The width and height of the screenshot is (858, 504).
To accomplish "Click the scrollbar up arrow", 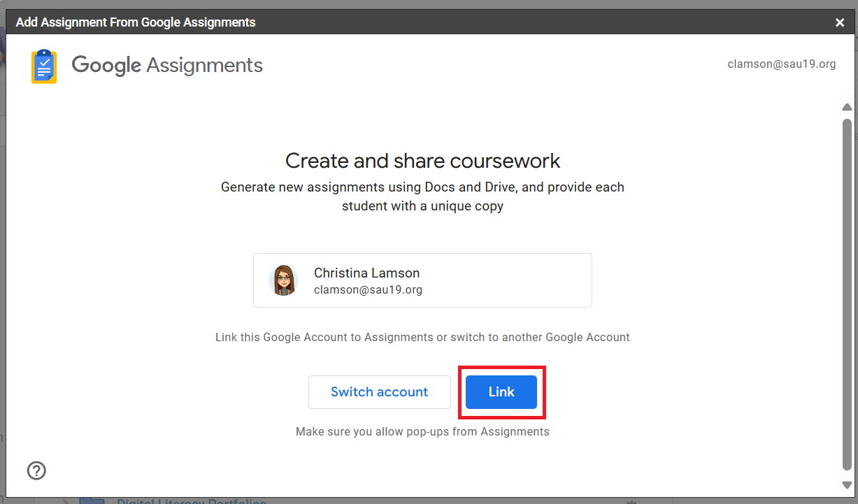I will pos(847,108).
